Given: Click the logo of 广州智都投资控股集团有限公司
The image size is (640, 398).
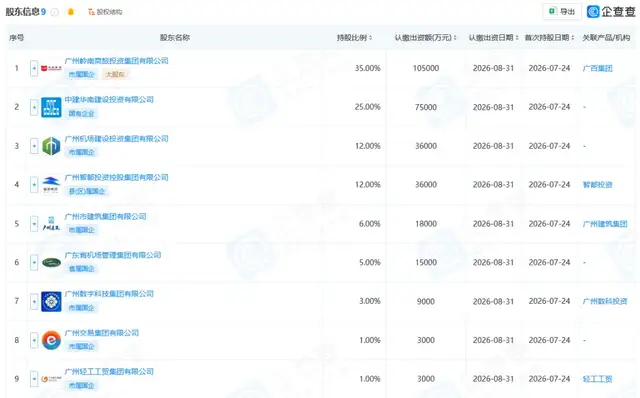Looking at the screenshot, I should 51,185.
